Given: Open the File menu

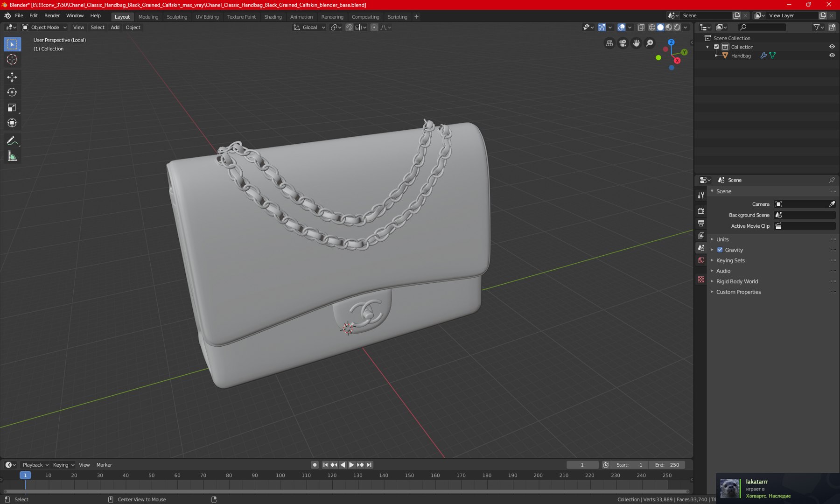Looking at the screenshot, I should 19,16.
